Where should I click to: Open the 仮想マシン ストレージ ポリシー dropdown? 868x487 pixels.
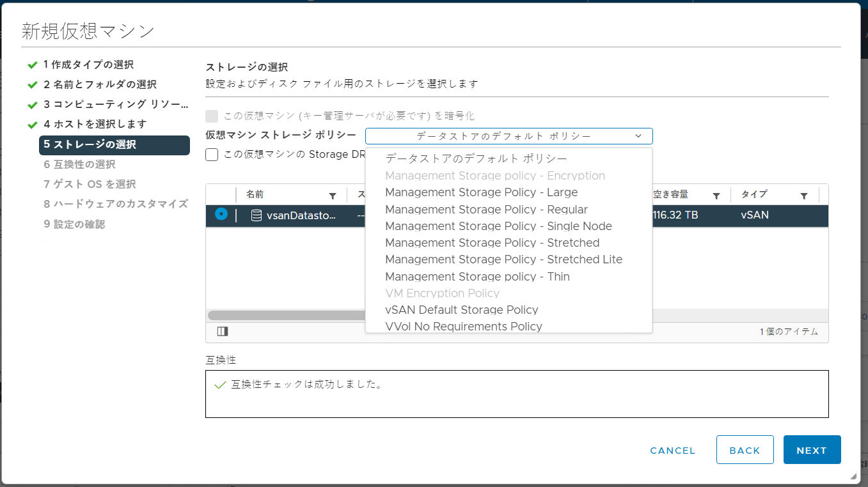509,135
